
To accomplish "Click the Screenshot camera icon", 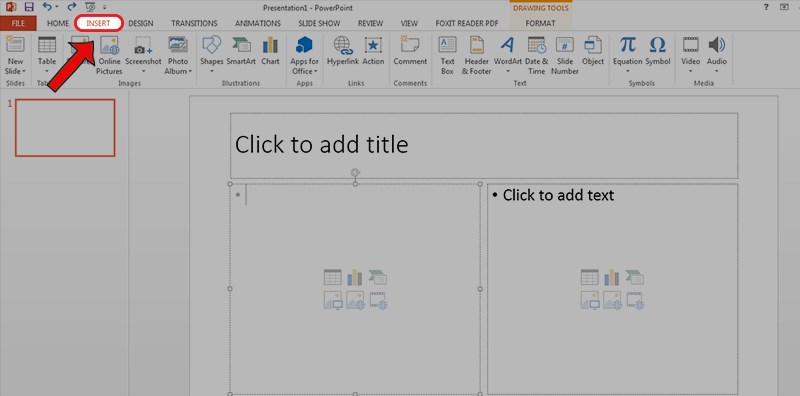I will tap(143, 45).
